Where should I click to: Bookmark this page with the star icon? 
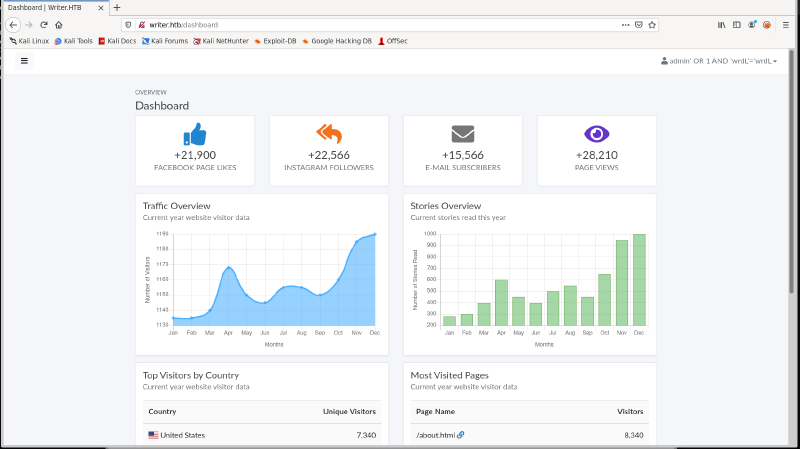[x=652, y=24]
